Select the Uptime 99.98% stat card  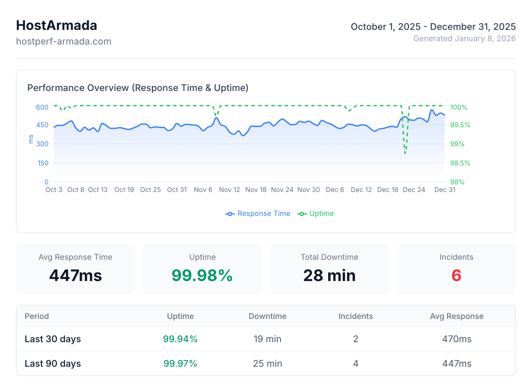click(x=202, y=269)
